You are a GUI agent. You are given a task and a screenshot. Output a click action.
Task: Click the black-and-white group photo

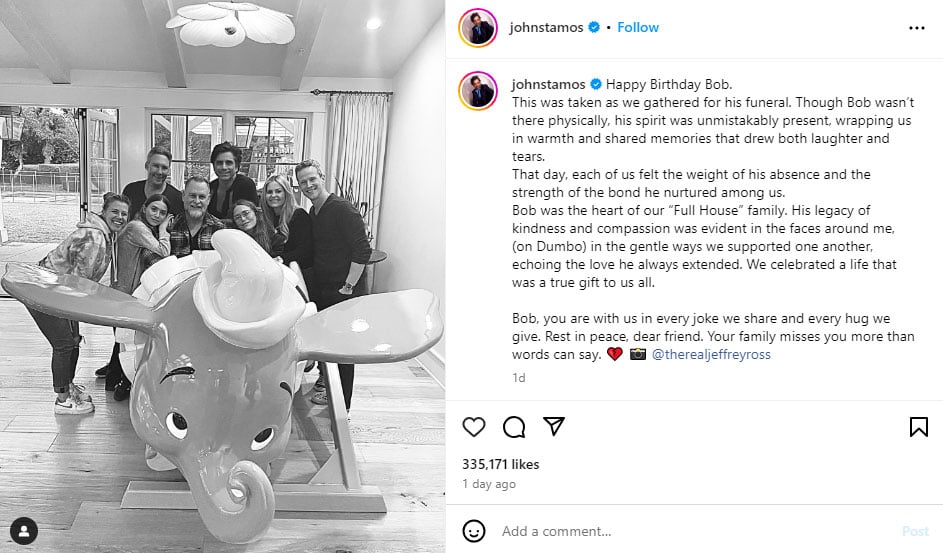[223, 276]
